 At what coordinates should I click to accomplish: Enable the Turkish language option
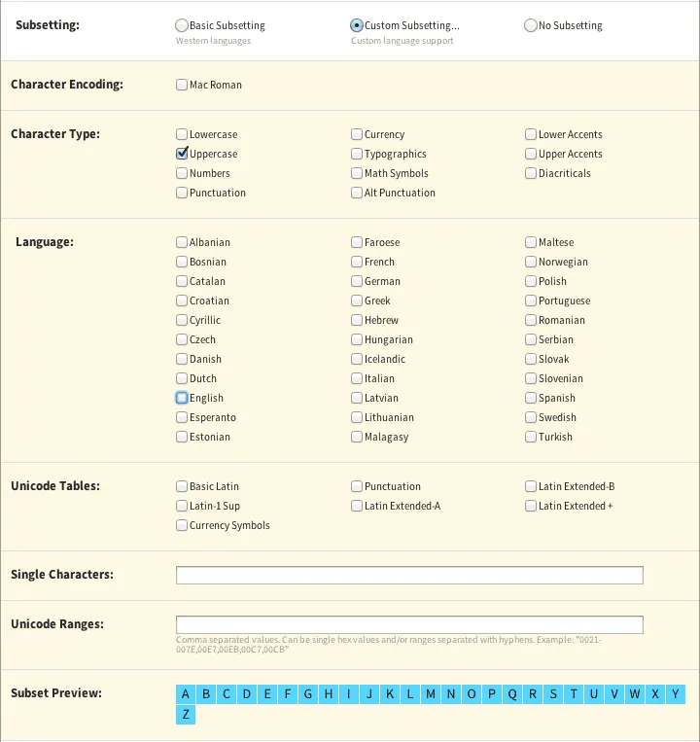[x=531, y=438]
